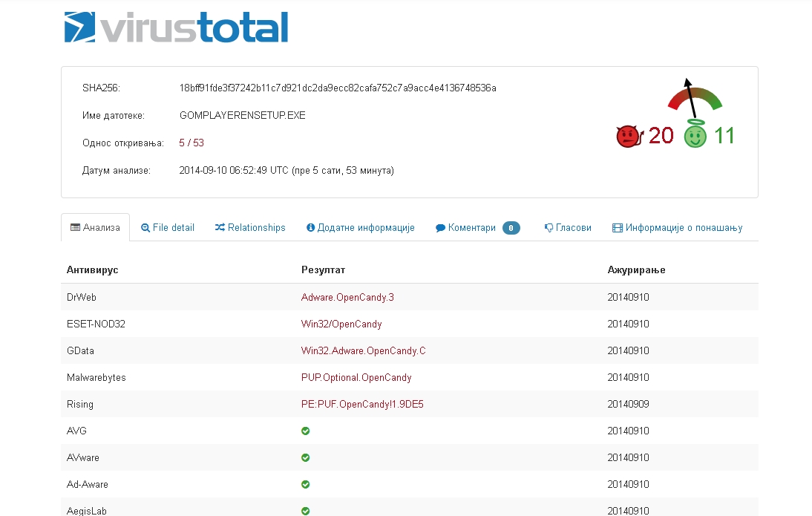812x516 pixels.
Task: Click the Однос откривања label
Action: tap(122, 143)
